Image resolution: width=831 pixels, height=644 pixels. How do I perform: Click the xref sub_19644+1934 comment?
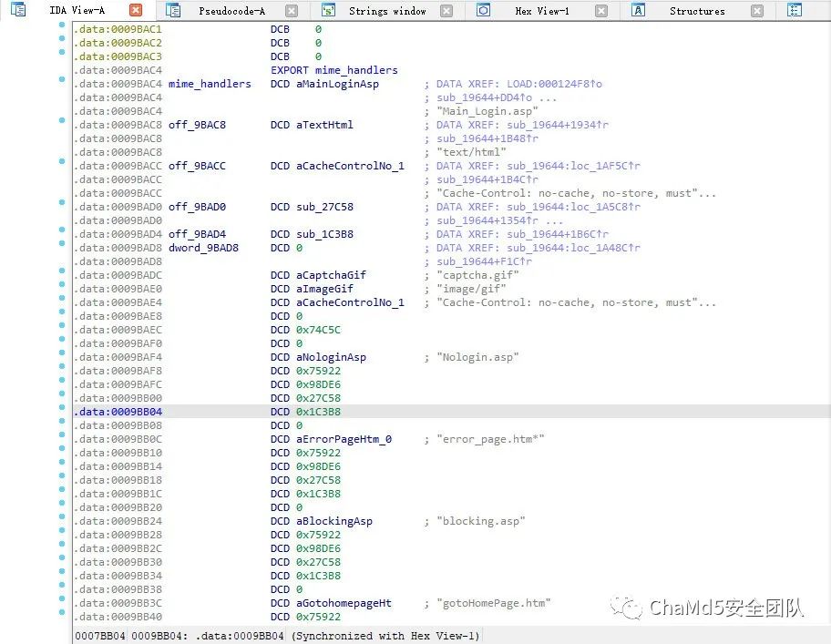[558, 125]
